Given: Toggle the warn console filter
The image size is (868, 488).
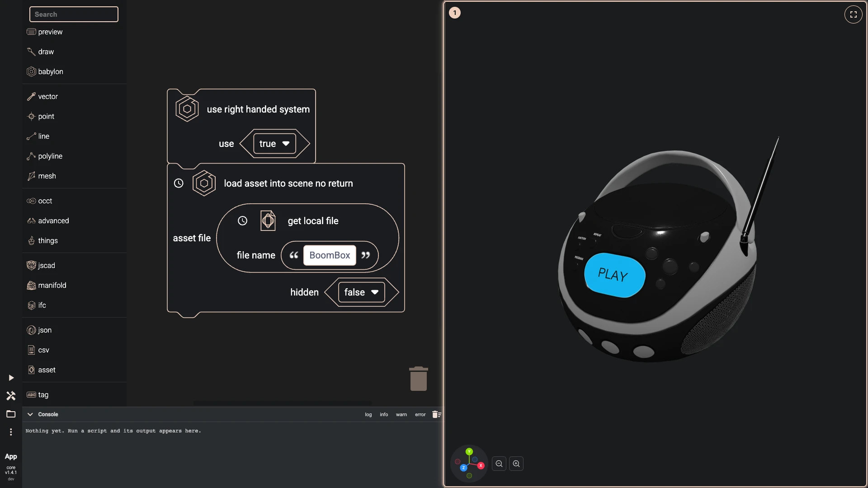Looking at the screenshot, I should click(x=401, y=414).
